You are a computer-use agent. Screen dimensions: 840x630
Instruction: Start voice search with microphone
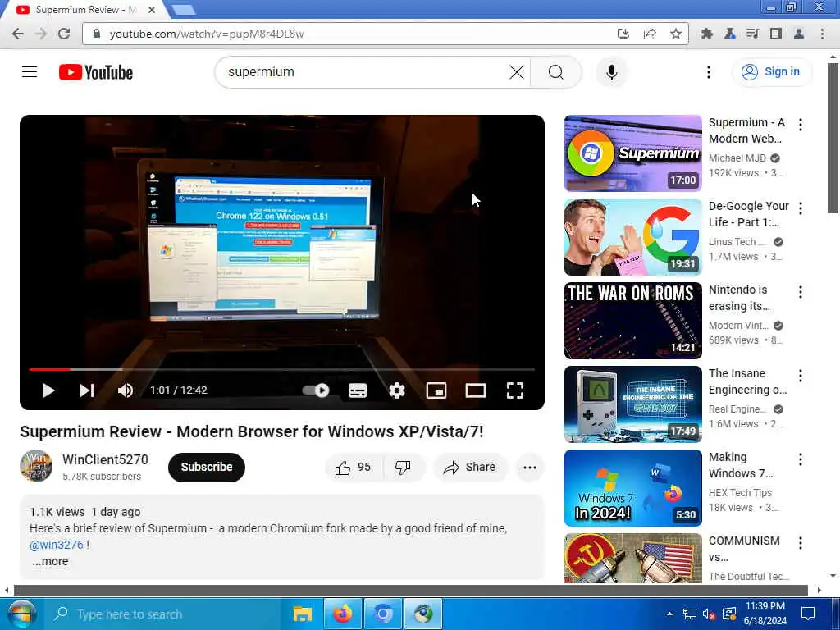(611, 72)
